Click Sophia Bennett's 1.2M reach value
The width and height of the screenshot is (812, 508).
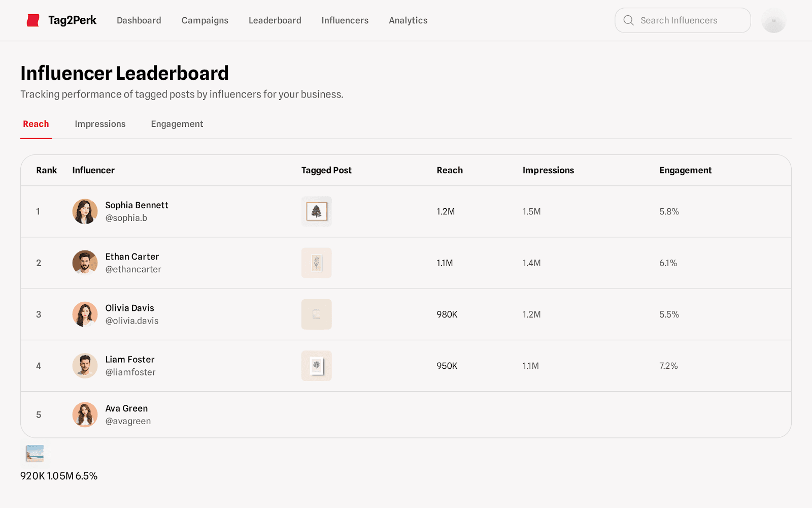pyautogui.click(x=446, y=211)
